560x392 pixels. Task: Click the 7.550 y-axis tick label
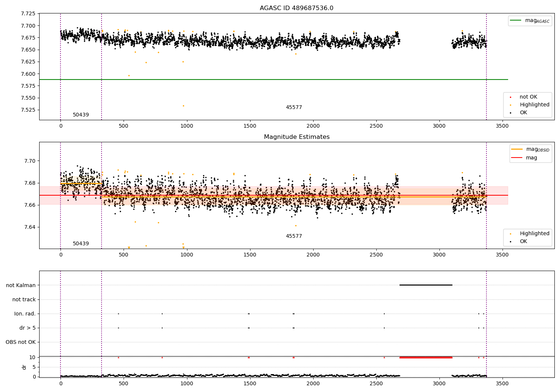pyautogui.click(x=28, y=98)
